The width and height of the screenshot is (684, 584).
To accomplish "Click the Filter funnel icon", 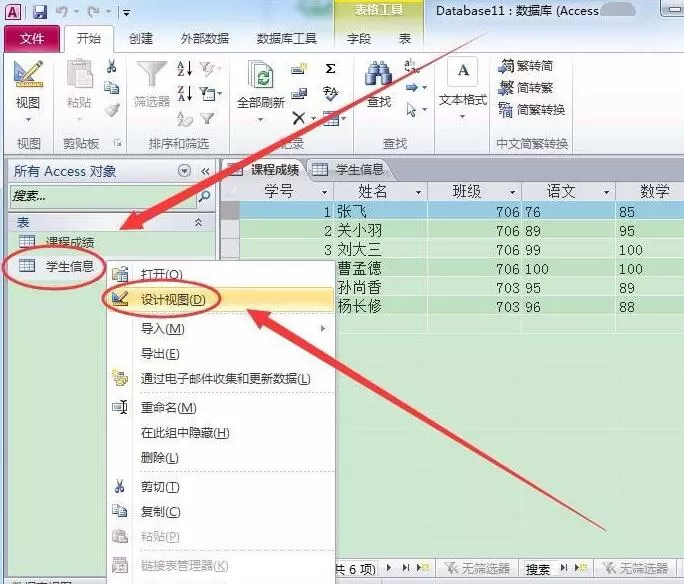I will pos(151,74).
